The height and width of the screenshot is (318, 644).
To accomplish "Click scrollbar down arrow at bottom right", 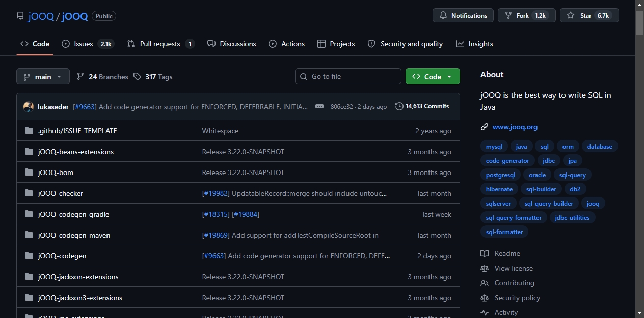I will click(x=639, y=313).
